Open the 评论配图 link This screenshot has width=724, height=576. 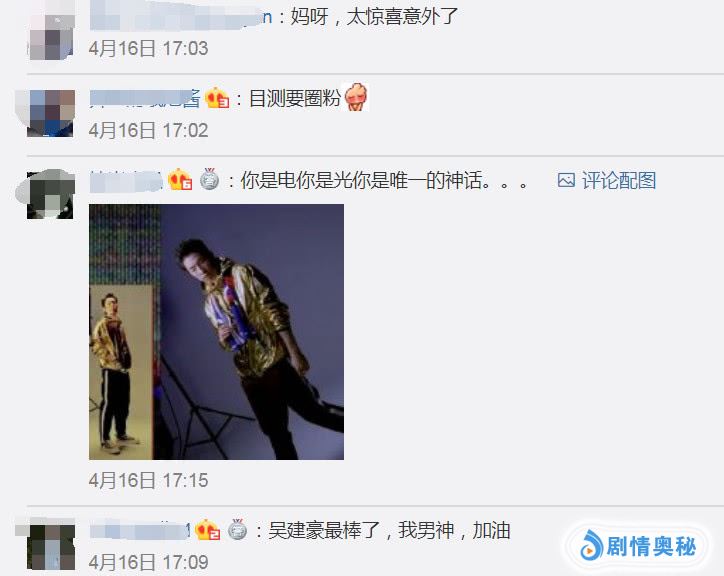pos(619,180)
